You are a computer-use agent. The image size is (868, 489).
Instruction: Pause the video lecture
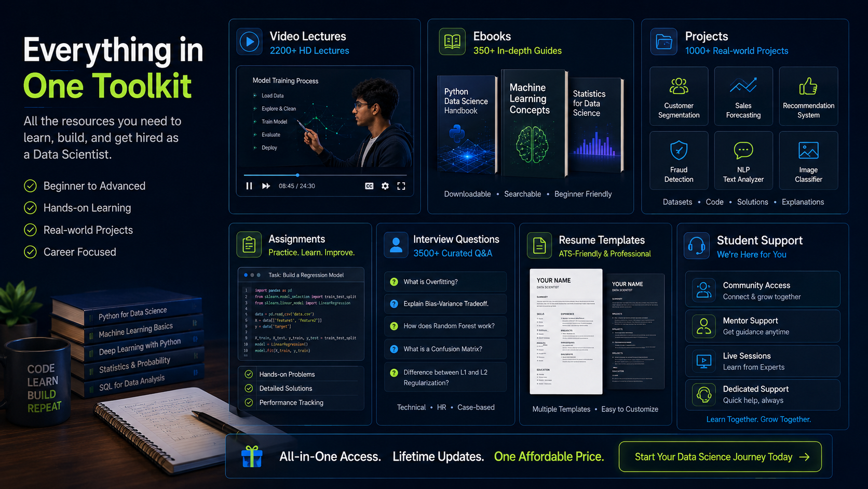[249, 186]
